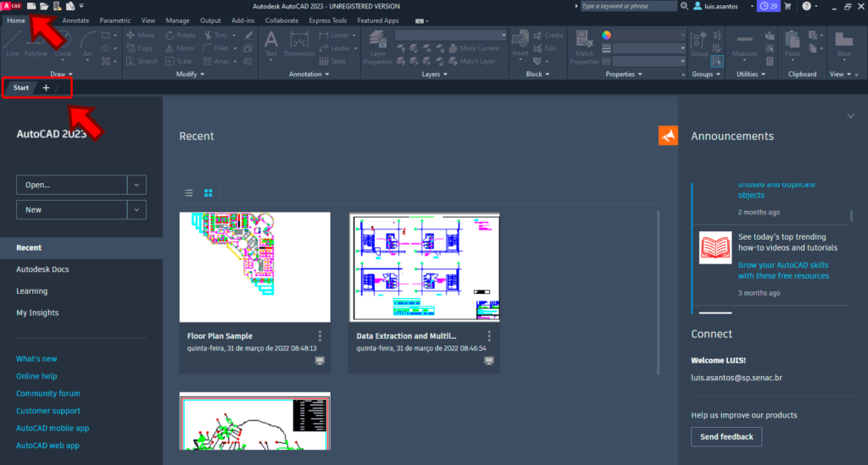The height and width of the screenshot is (465, 868).
Task: Select the Line tool
Action: click(x=12, y=44)
